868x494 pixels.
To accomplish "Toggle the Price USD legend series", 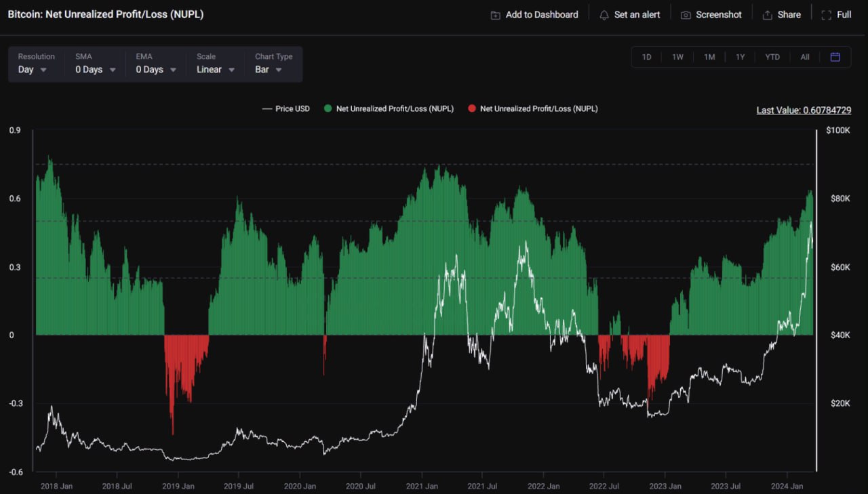I will (x=285, y=108).
